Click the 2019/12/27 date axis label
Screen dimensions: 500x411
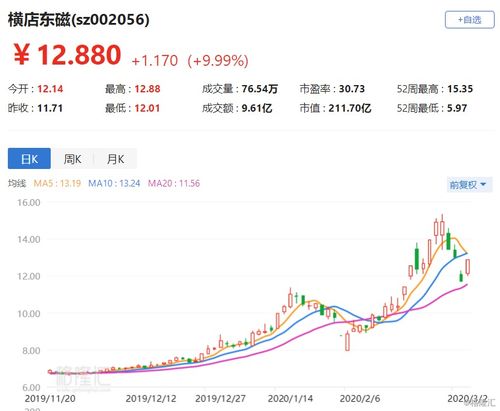click(220, 399)
